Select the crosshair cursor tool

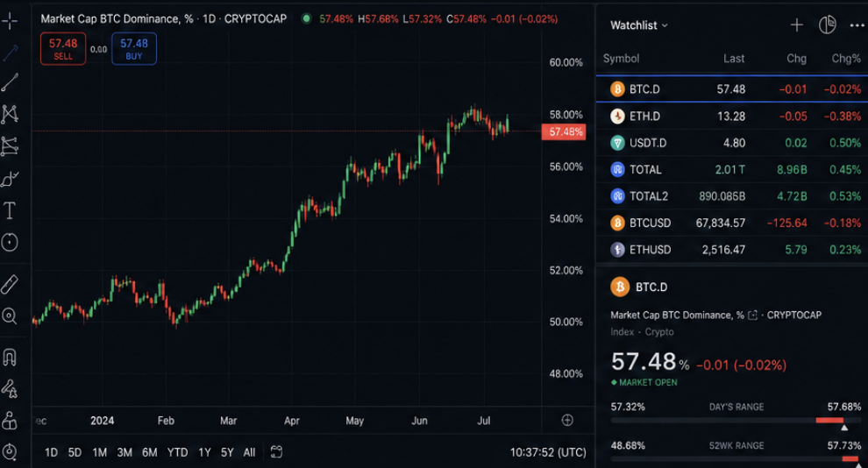(x=10, y=22)
